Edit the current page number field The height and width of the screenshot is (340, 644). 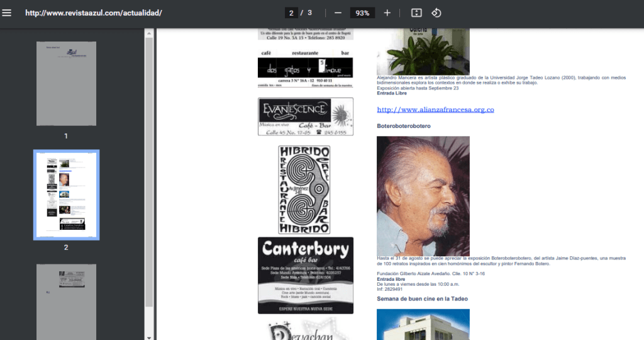tap(291, 13)
